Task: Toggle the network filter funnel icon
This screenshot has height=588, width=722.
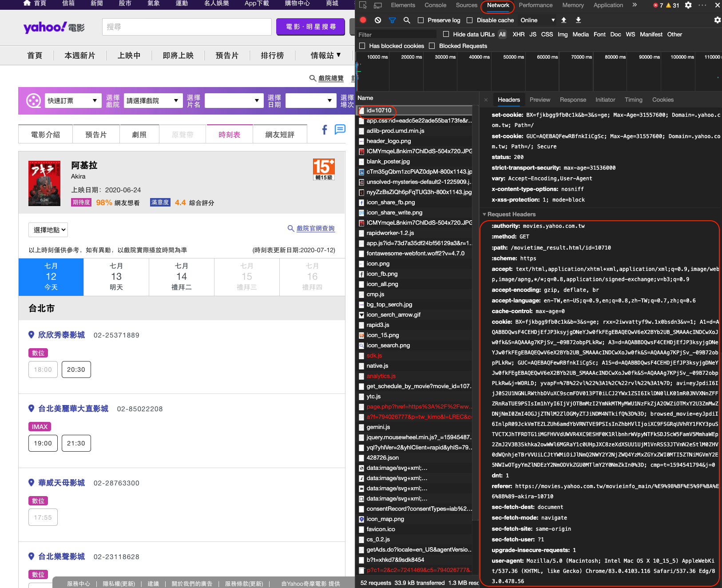Action: tap(392, 20)
